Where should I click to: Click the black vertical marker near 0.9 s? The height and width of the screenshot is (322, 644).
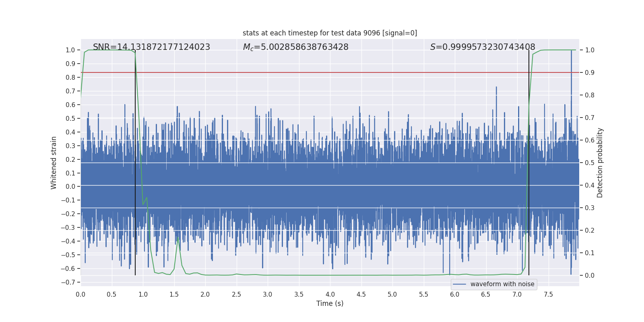135,163
